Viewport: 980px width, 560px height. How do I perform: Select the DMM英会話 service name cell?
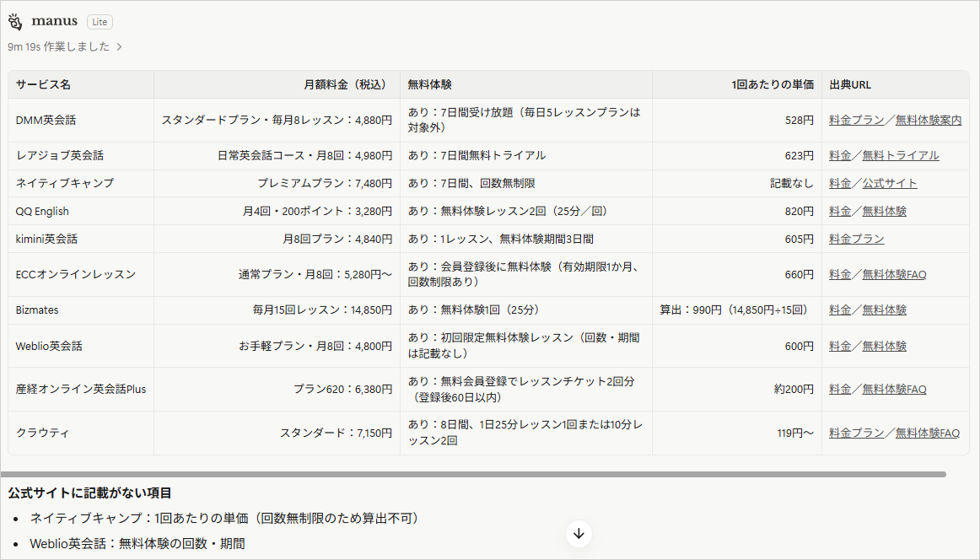[81, 120]
